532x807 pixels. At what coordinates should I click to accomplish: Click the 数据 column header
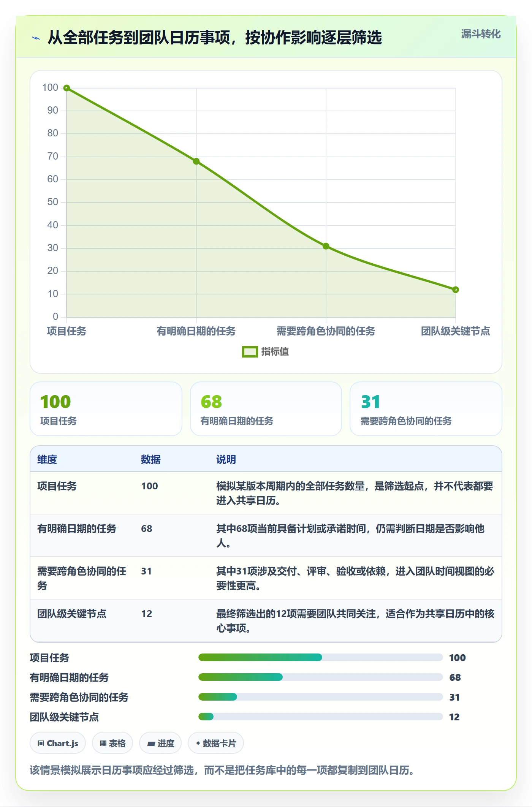pos(151,459)
